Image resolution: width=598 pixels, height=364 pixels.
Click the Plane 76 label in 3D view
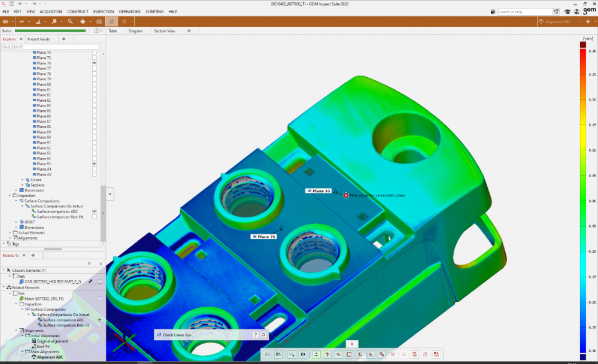click(263, 237)
